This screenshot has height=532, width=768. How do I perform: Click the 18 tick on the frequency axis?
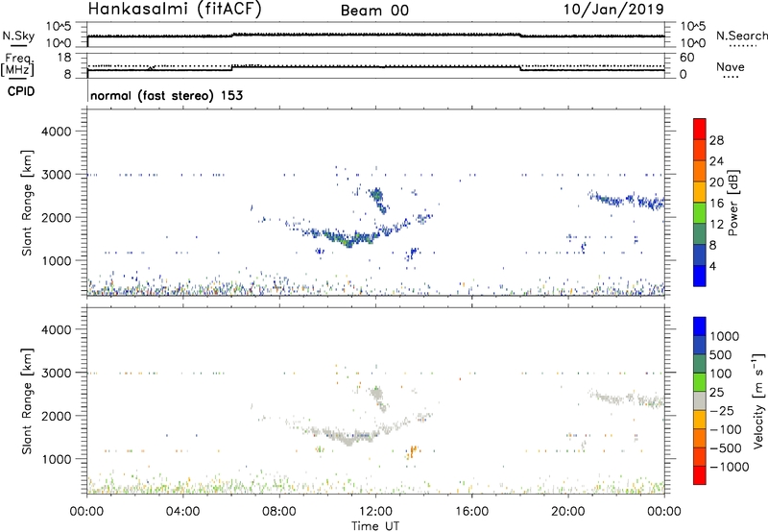point(64,58)
